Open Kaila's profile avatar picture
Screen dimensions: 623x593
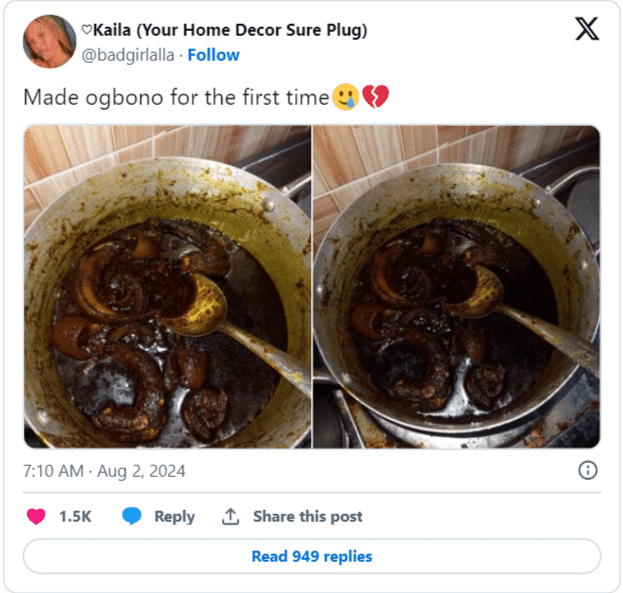pyautogui.click(x=49, y=42)
